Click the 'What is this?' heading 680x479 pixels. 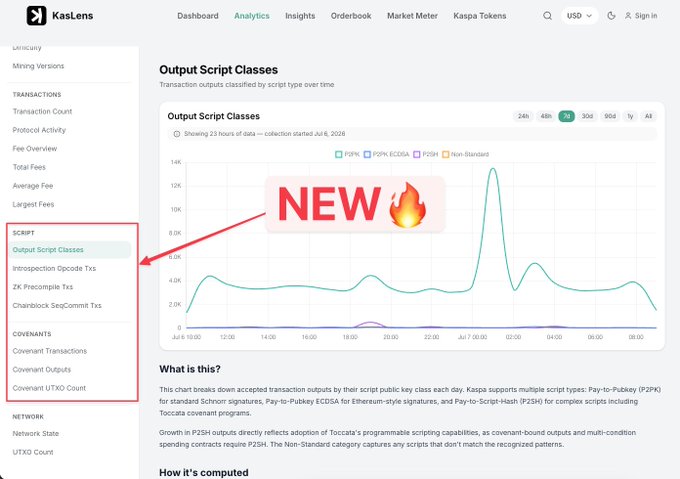190,369
